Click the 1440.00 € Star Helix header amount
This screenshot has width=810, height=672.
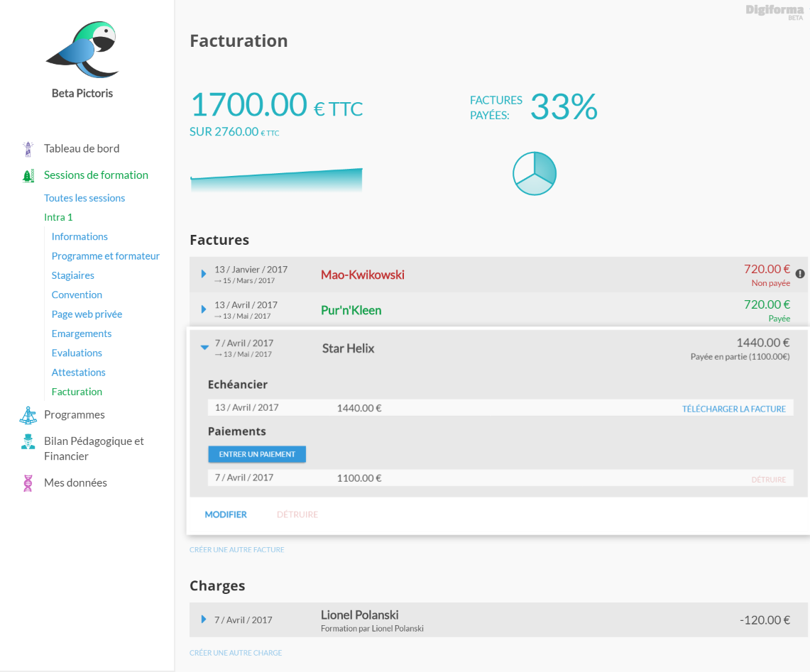[x=762, y=343]
